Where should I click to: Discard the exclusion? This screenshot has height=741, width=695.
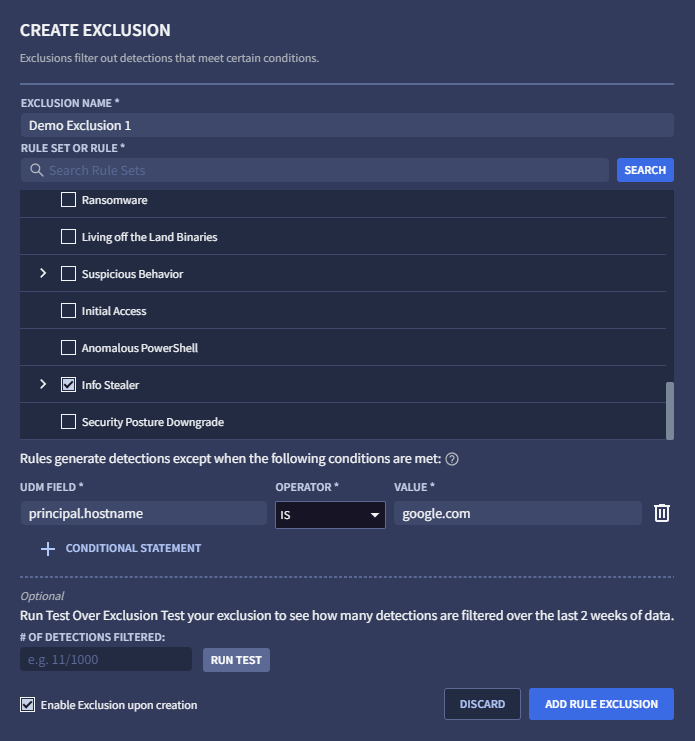click(x=482, y=704)
